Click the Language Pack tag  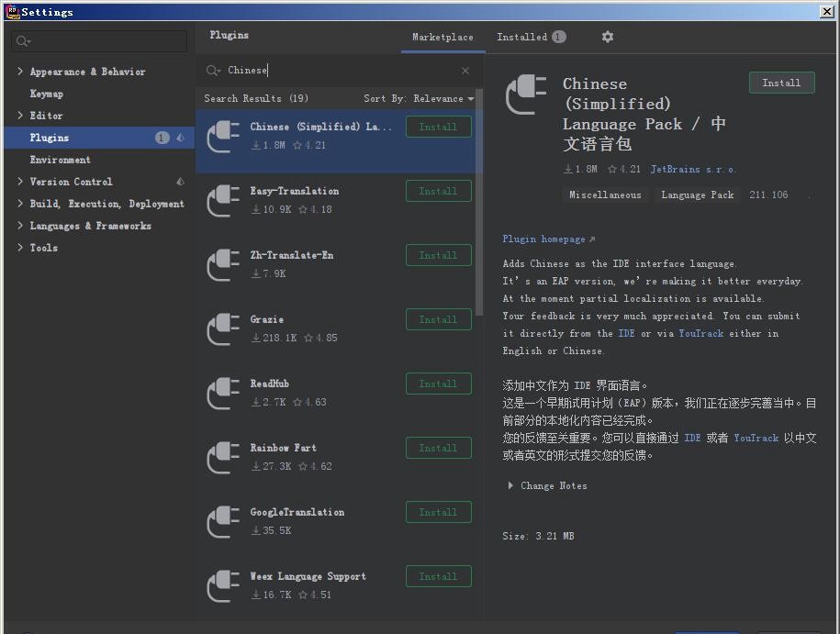697,195
